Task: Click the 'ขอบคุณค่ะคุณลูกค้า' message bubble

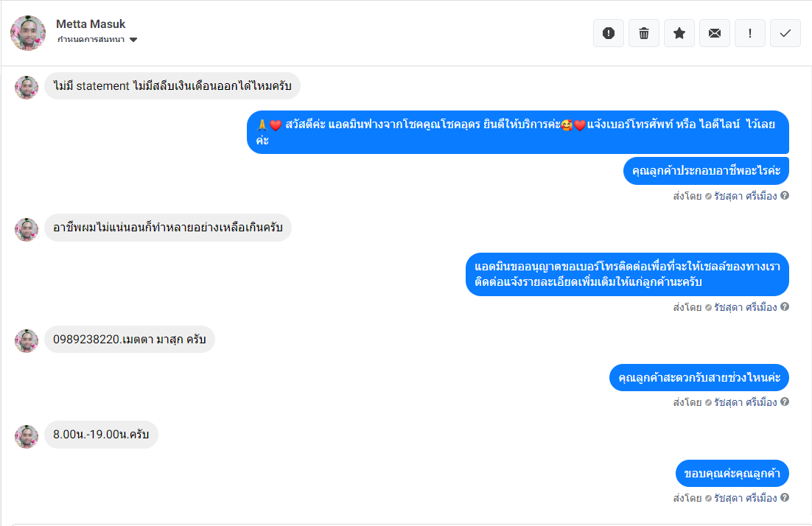Action: point(732,473)
